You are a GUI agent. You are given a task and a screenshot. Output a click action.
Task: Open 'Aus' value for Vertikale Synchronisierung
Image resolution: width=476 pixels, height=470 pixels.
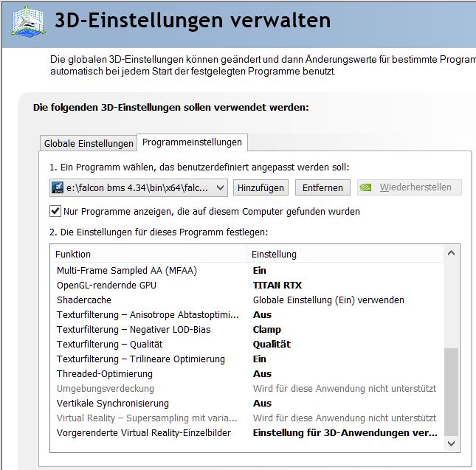262,404
